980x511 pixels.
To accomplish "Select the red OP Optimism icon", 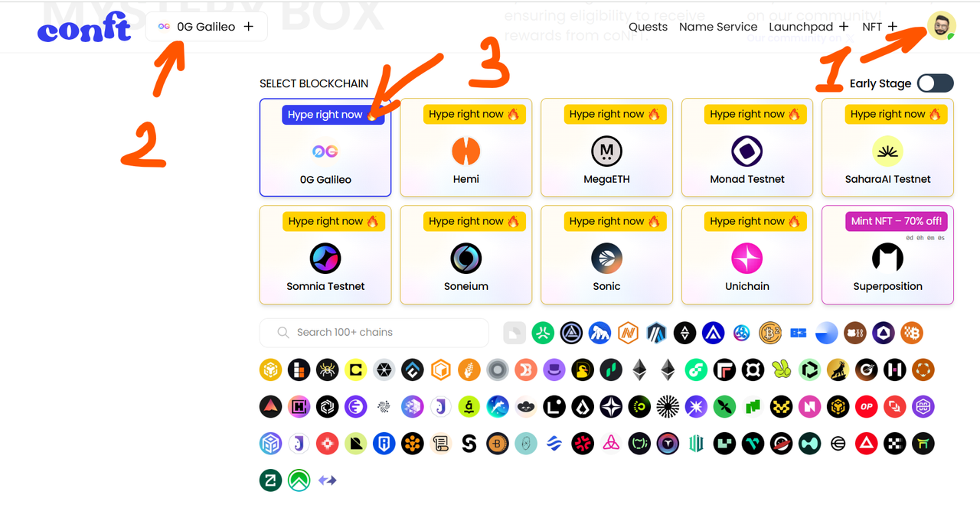I will pyautogui.click(x=866, y=407).
